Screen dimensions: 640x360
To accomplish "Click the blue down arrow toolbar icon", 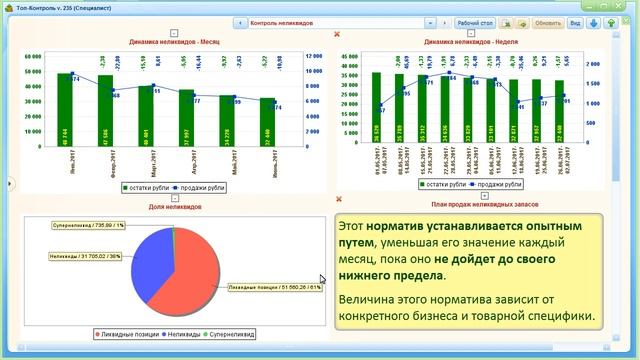I will 594,23.
